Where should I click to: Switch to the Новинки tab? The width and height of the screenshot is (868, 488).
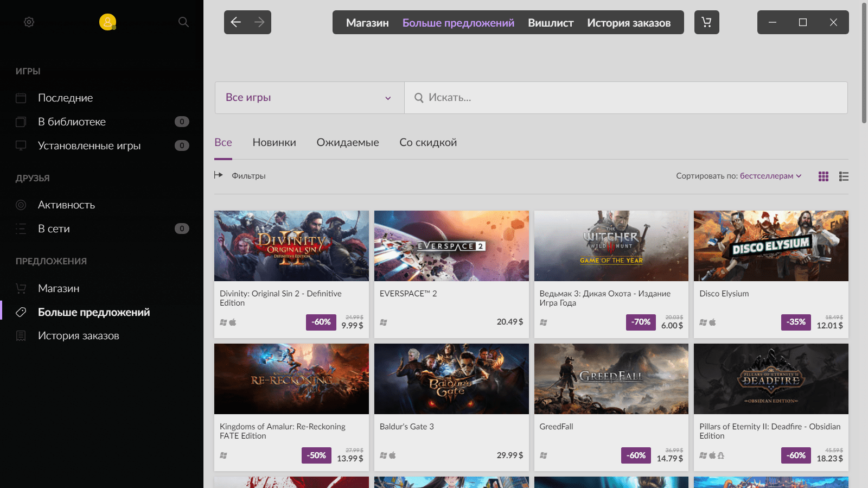(274, 143)
